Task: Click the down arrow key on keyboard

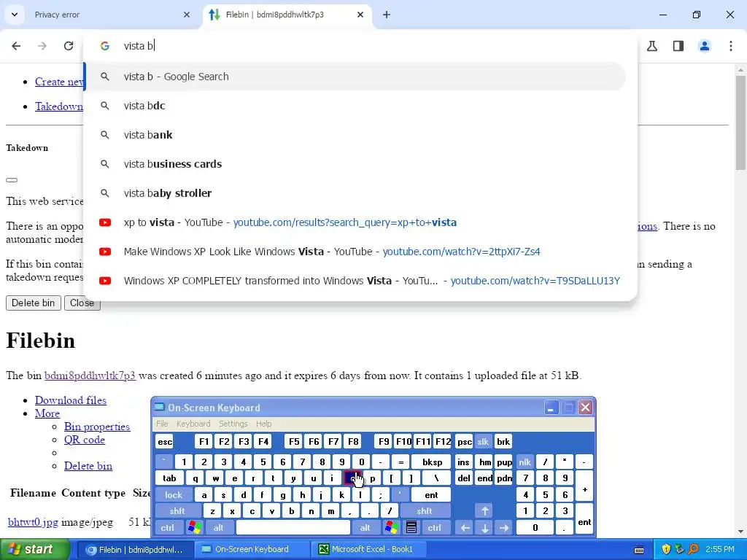Action: pyautogui.click(x=484, y=528)
